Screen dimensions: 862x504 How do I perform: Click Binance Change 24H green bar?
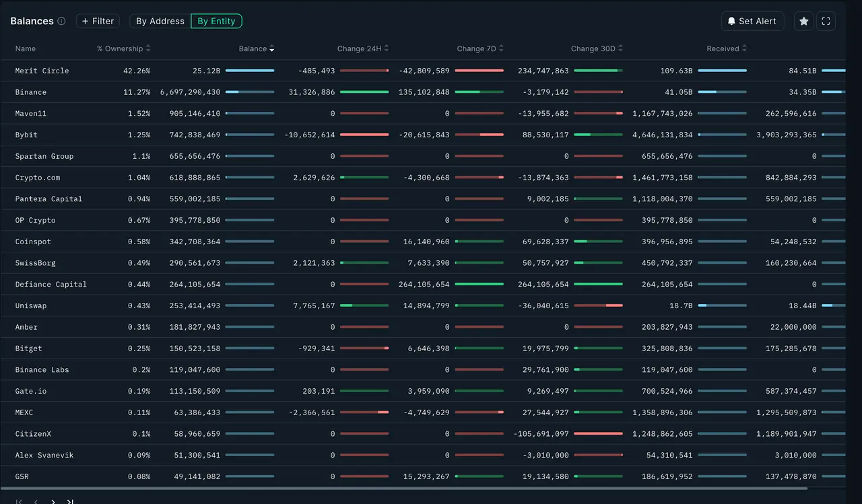tap(364, 92)
